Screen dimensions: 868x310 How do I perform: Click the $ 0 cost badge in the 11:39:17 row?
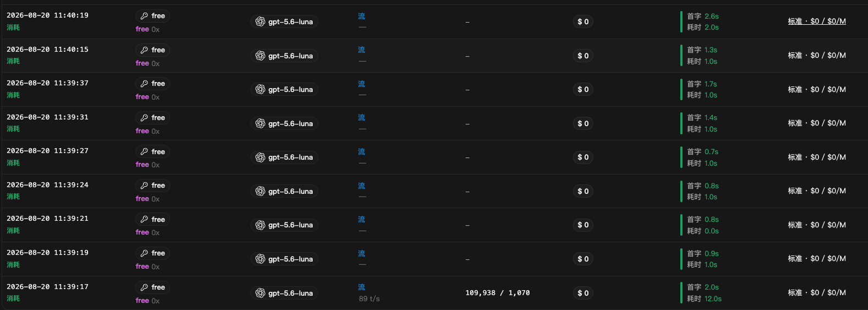point(583,293)
